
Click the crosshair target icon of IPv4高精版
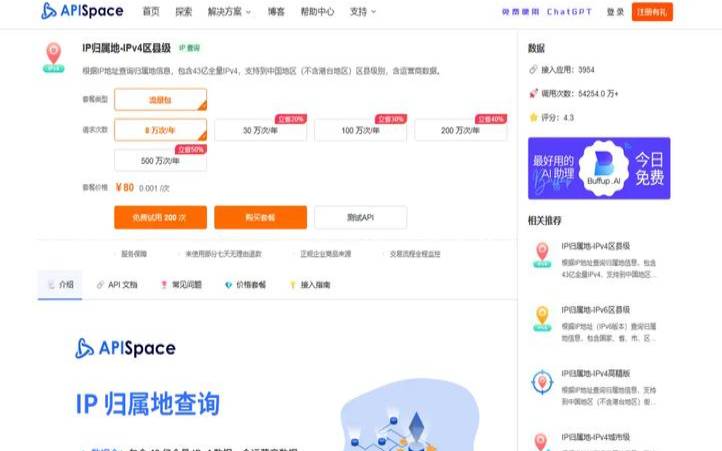tap(542, 382)
